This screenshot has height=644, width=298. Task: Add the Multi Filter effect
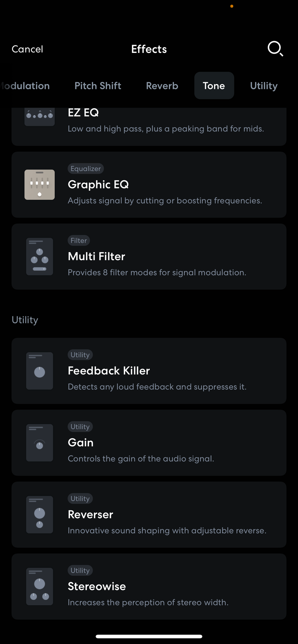149,256
